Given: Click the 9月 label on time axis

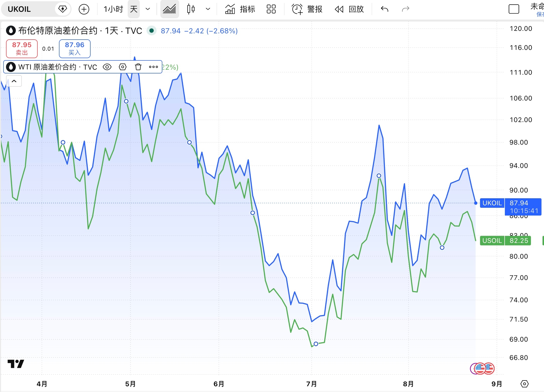Looking at the screenshot, I should tap(497, 384).
